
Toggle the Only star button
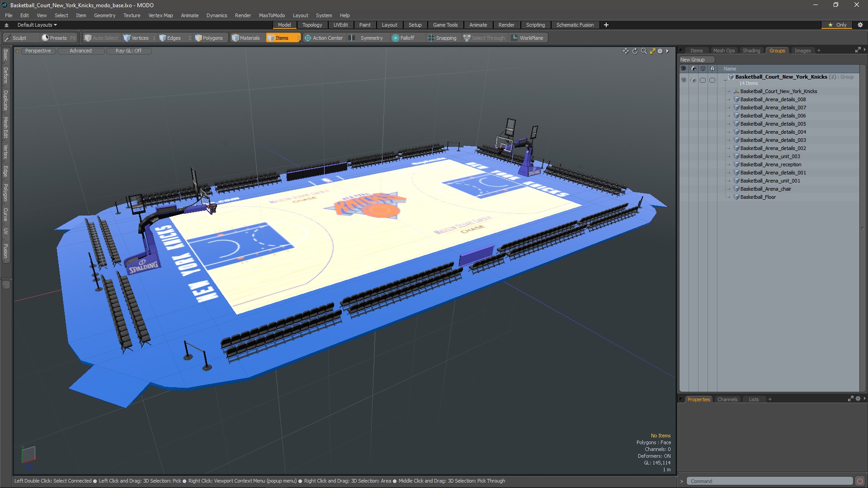click(x=837, y=25)
